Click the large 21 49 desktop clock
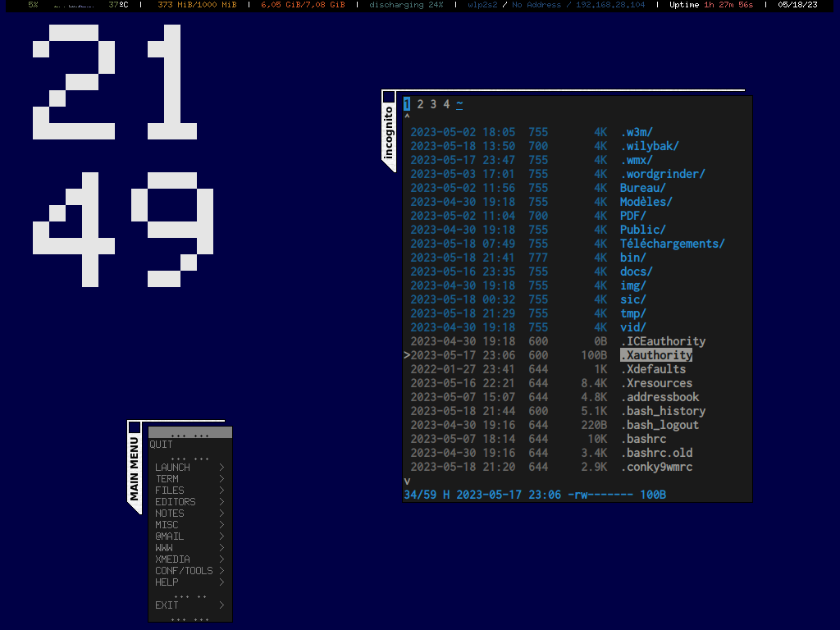The height and width of the screenshot is (630, 840). (x=123, y=156)
